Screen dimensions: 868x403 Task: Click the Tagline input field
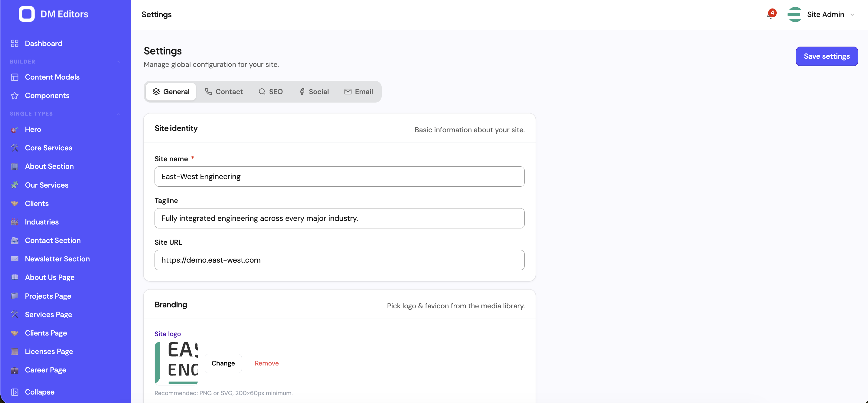pyautogui.click(x=339, y=218)
